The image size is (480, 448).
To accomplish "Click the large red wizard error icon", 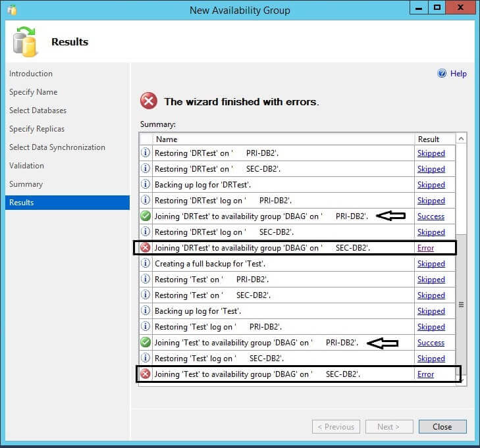I will coord(149,101).
